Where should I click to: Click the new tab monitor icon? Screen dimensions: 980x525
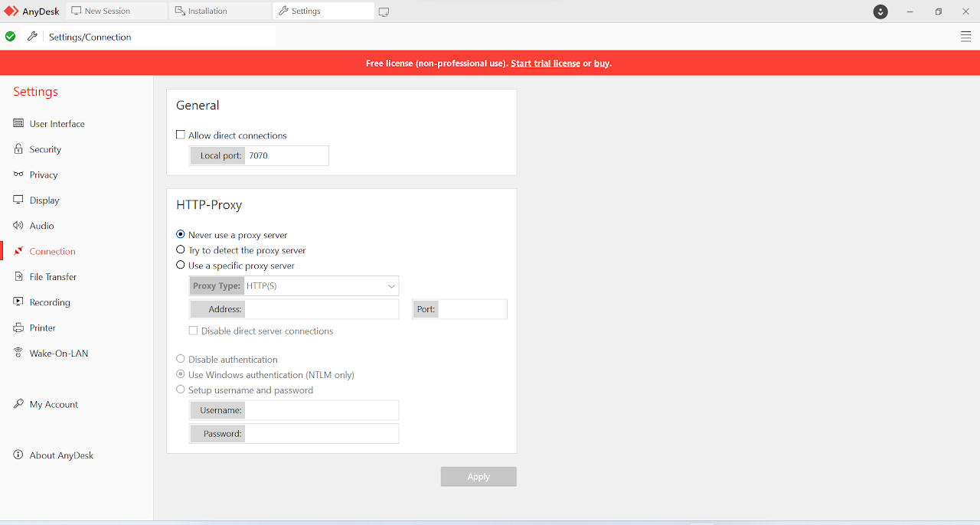click(384, 11)
